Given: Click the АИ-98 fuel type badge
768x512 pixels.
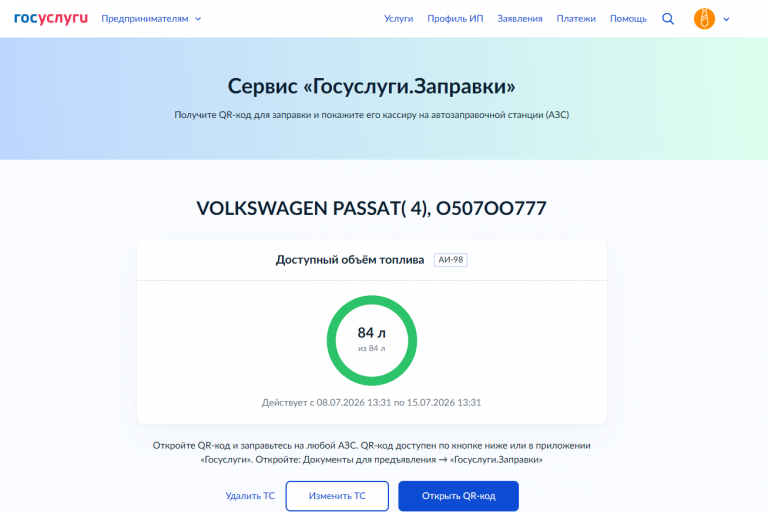Looking at the screenshot, I should pyautogui.click(x=451, y=260).
